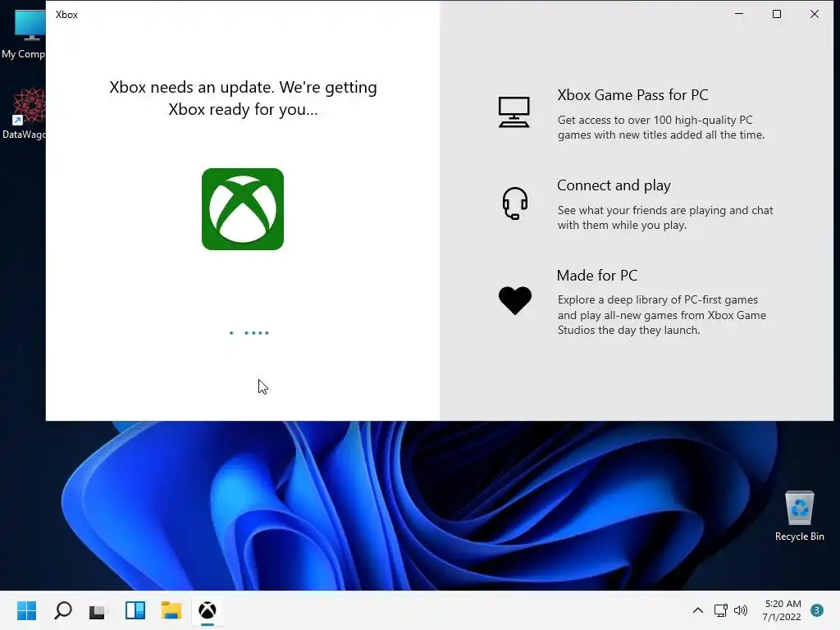Open the notification badge showing 3

click(817, 610)
